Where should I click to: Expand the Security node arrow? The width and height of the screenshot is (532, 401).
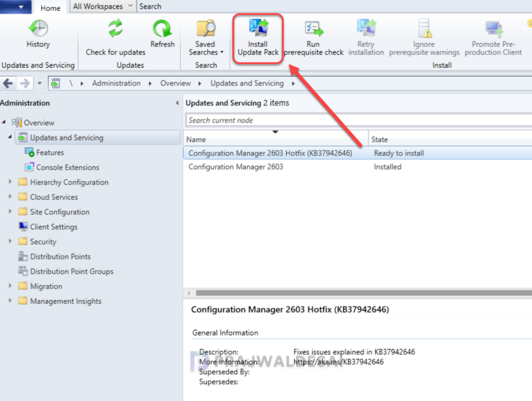pyautogui.click(x=10, y=241)
